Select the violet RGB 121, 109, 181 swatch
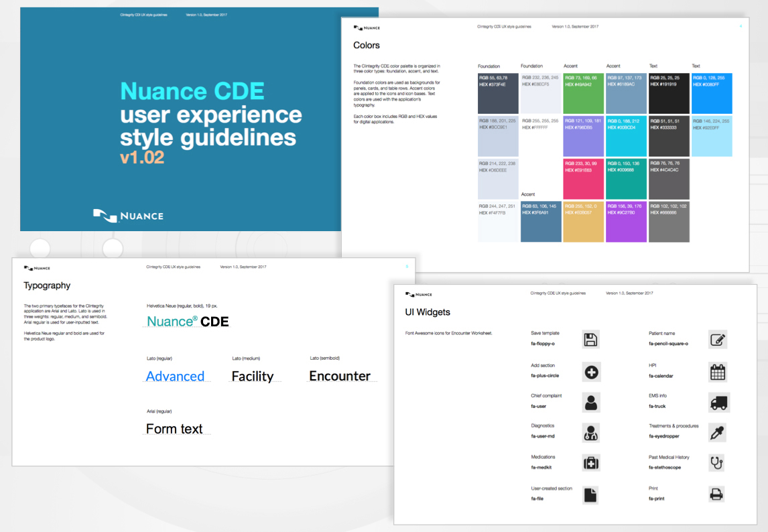This screenshot has height=532, width=768. pyautogui.click(x=583, y=136)
